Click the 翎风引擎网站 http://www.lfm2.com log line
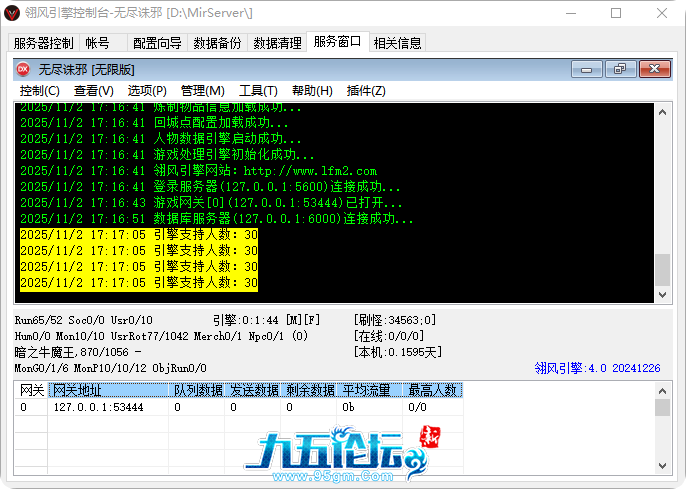686x489 pixels. pyautogui.click(x=199, y=171)
